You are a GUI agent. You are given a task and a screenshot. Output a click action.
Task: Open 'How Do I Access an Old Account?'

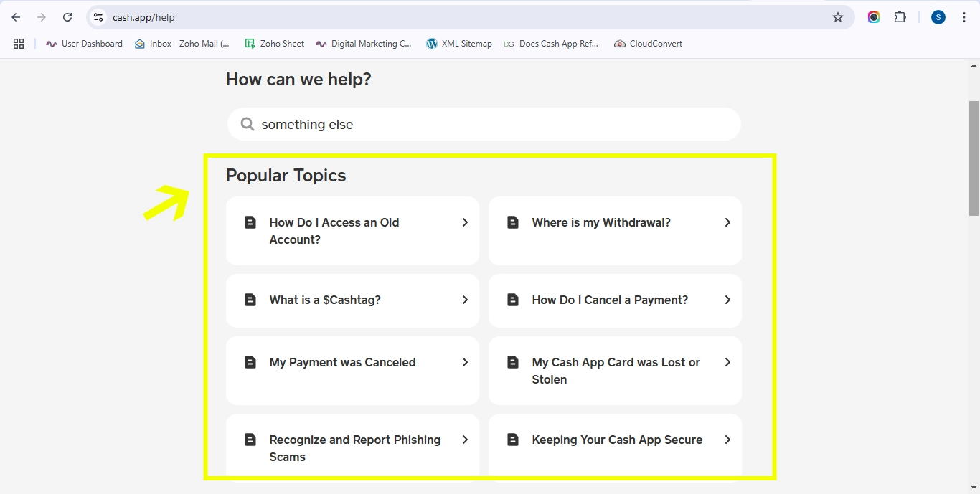click(x=352, y=231)
